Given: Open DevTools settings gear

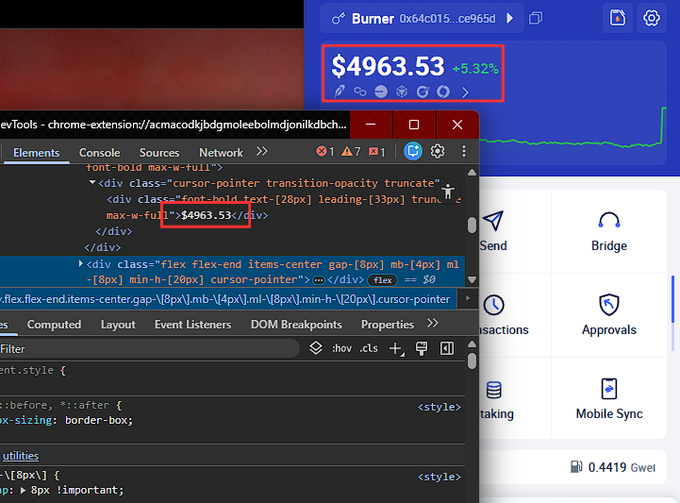Looking at the screenshot, I should coord(437,151).
